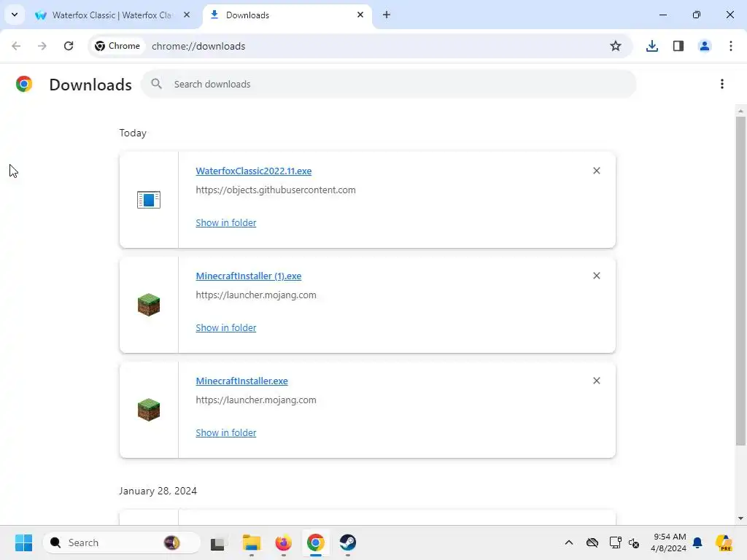Open the toolbar downloads icon

pyautogui.click(x=651, y=46)
